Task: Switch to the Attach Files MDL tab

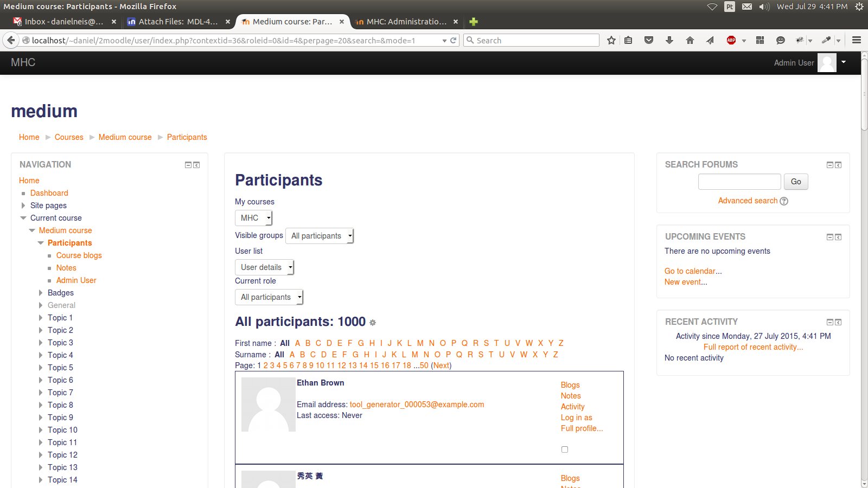Action: point(178,22)
